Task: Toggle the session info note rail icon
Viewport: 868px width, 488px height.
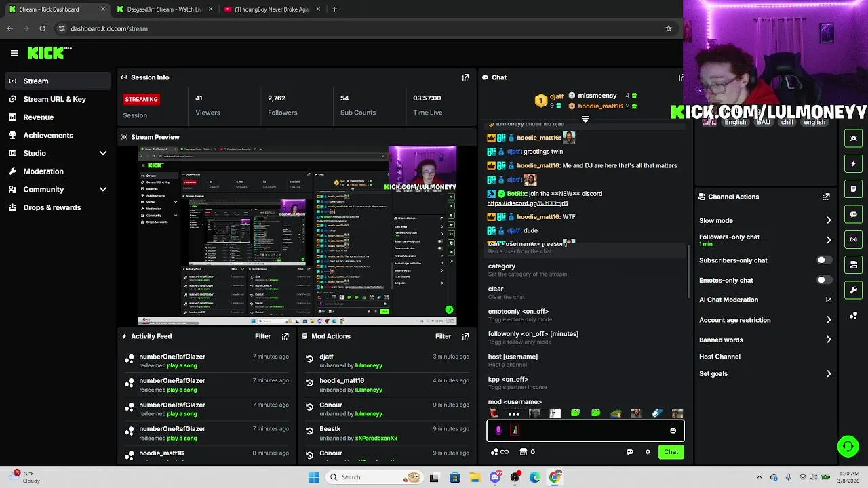Action: (854, 188)
